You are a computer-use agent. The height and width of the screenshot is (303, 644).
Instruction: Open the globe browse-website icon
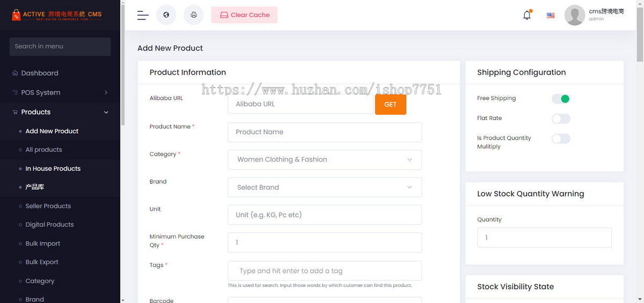pos(166,15)
